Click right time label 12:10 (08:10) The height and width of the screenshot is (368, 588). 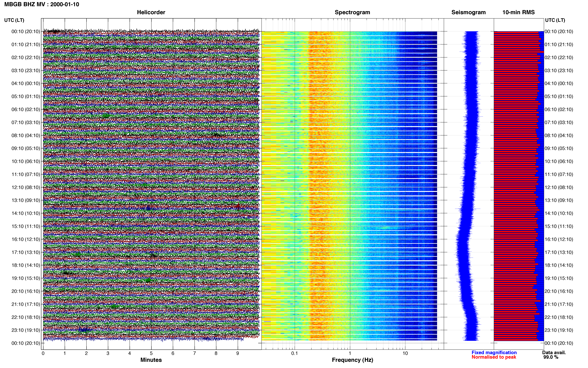coord(559,187)
